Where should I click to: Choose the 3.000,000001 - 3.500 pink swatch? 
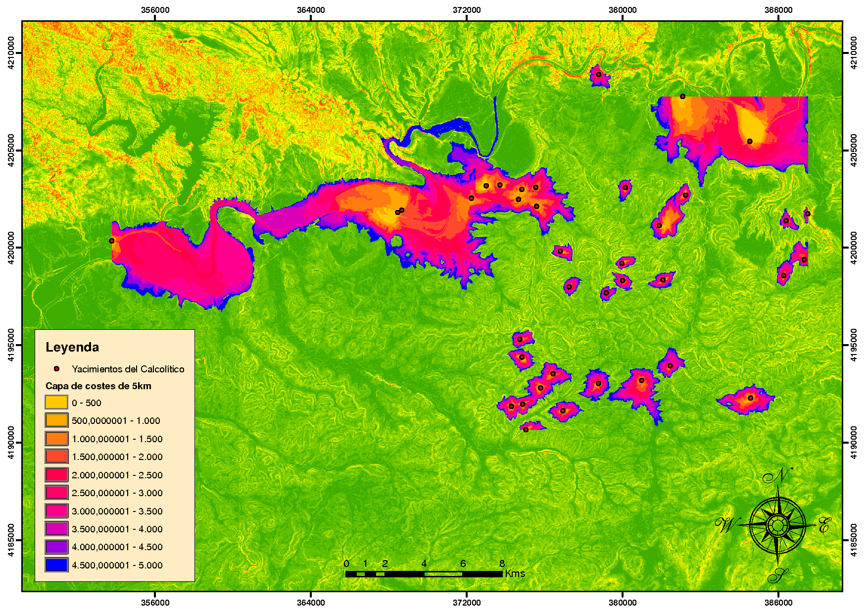[56, 511]
